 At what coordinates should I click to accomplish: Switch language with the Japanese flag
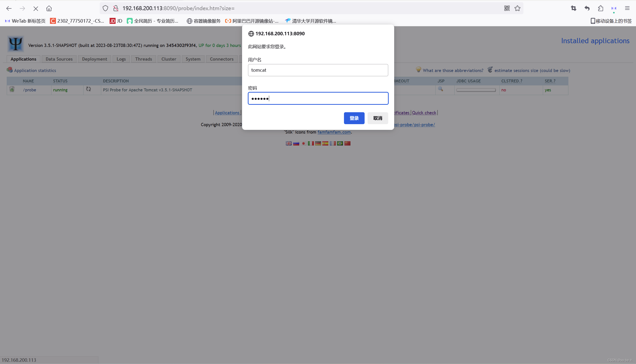303,143
